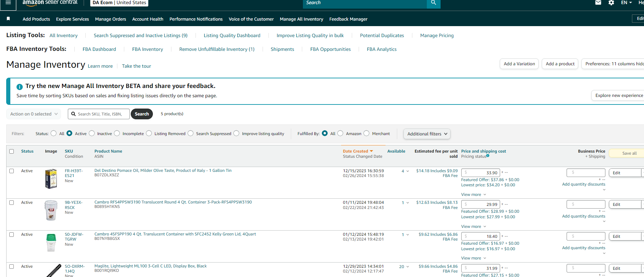
Task: Open the Action on 0 selected dropdown
Action: click(x=34, y=114)
